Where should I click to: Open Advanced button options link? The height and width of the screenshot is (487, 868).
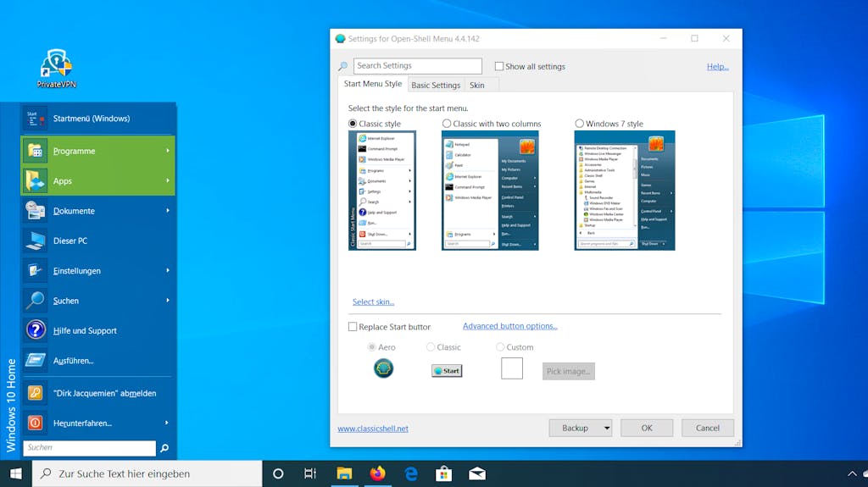point(509,326)
